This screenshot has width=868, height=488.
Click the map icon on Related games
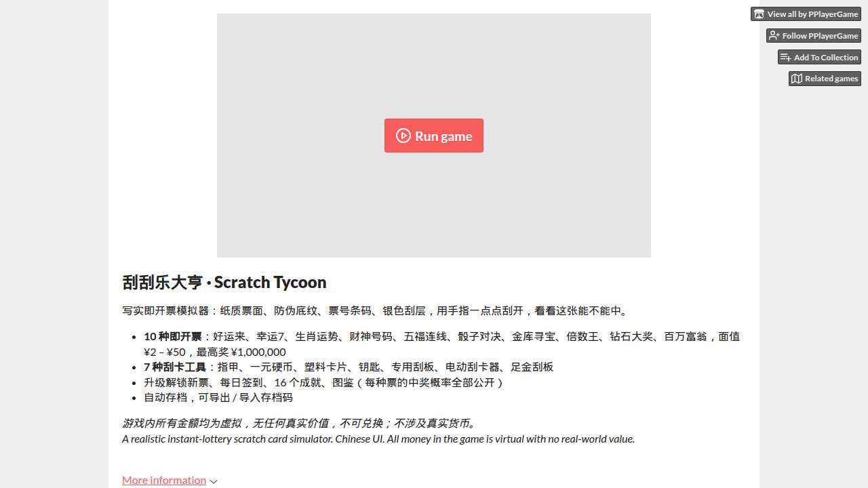point(797,79)
